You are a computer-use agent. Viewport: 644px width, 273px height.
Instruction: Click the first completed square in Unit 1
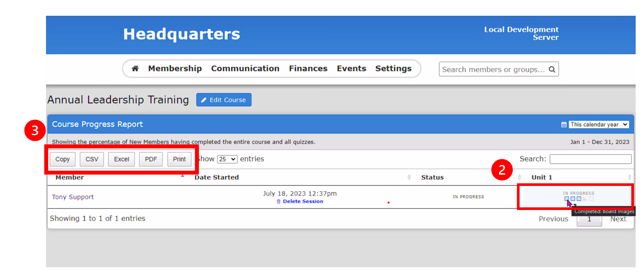(566, 199)
